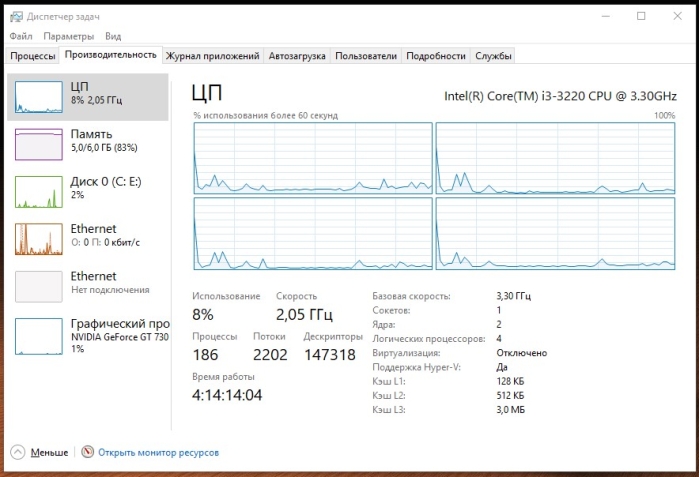Open the Память memory usage graph
699x477 pixels.
pos(39,144)
